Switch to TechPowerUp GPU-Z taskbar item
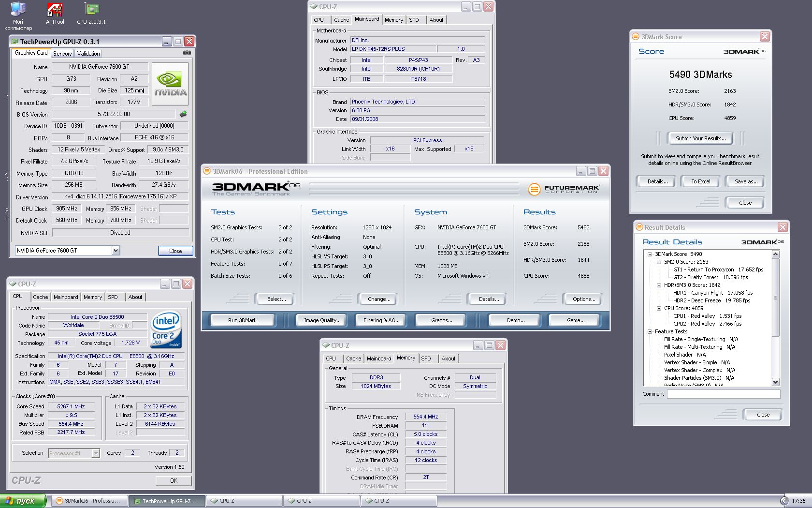This screenshot has width=812, height=508. coord(167,501)
